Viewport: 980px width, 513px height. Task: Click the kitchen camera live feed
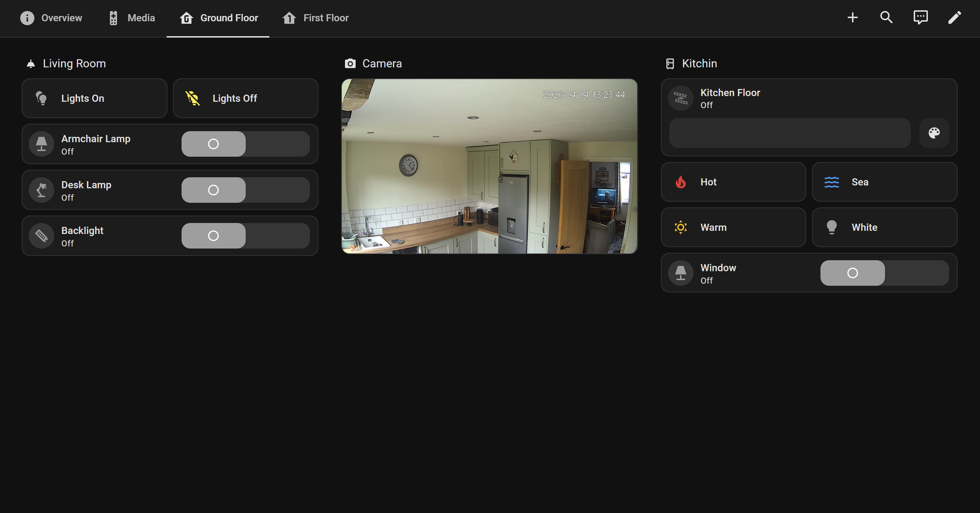(x=489, y=167)
